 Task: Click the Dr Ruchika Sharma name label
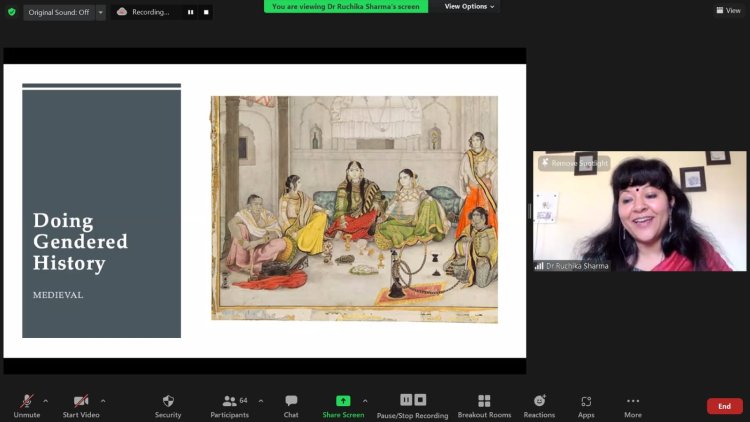click(x=577, y=266)
